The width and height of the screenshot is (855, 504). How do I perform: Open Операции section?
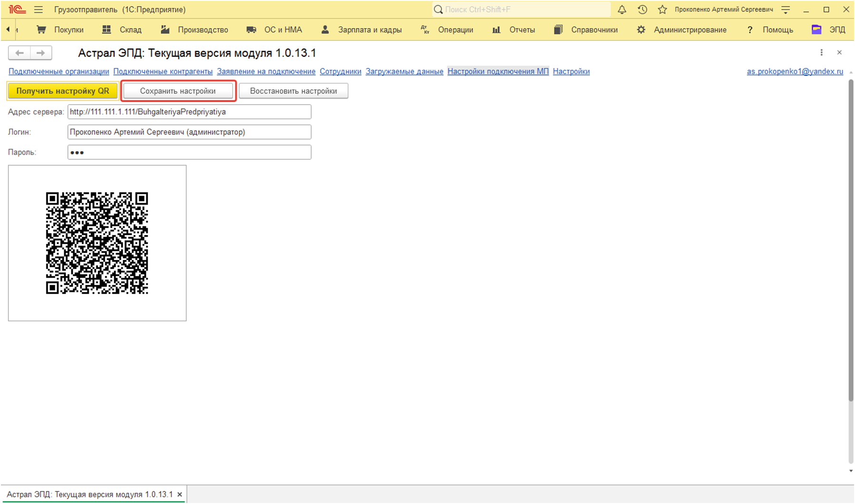(455, 30)
